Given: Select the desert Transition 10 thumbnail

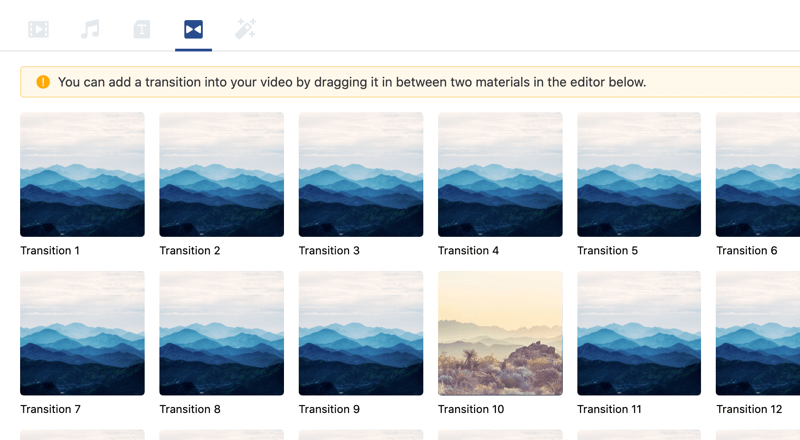Looking at the screenshot, I should point(500,333).
